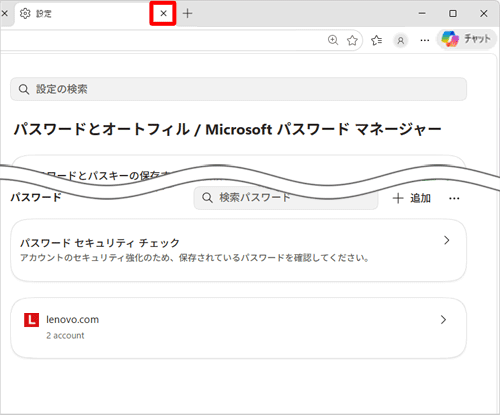The image size is (500, 415).
Task: Open the lenovo.com saved accounts entry
Action: [238, 328]
